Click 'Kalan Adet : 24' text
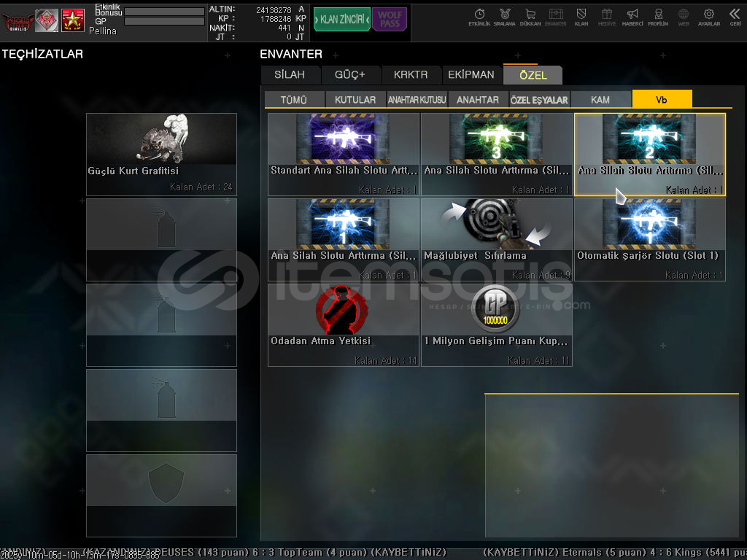Image resolution: width=747 pixels, height=560 pixels. 201,187
